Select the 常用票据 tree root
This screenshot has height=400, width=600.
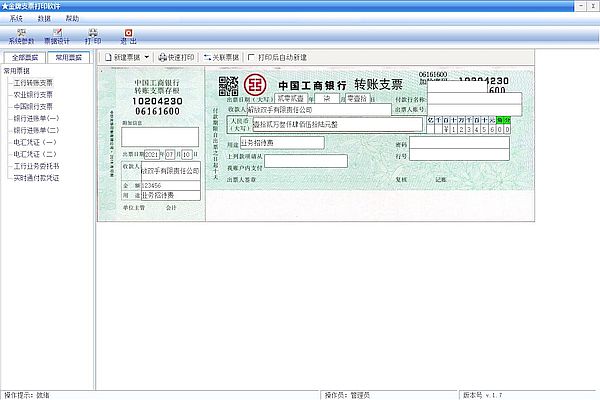click(x=16, y=71)
